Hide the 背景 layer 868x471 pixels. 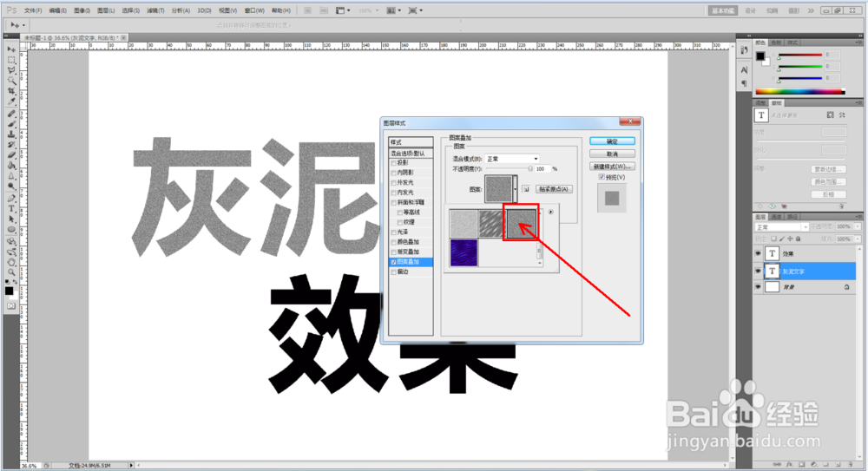[758, 287]
